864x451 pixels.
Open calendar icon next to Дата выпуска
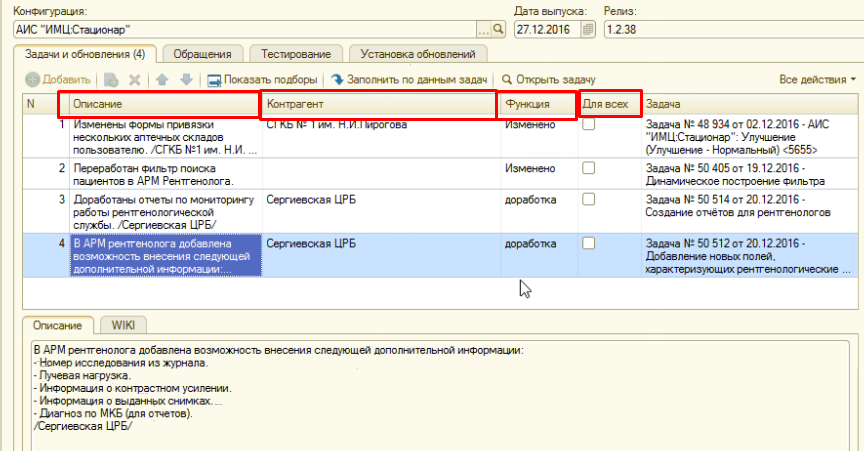pyautogui.click(x=588, y=29)
